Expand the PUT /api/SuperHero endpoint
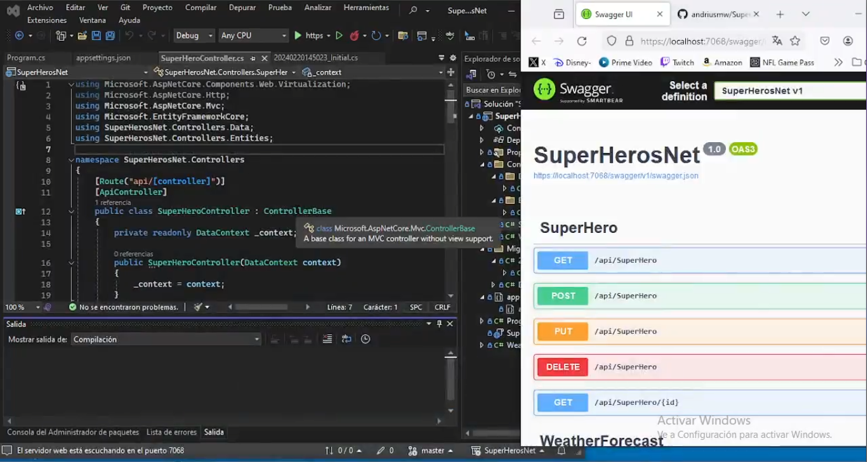 [x=700, y=331]
